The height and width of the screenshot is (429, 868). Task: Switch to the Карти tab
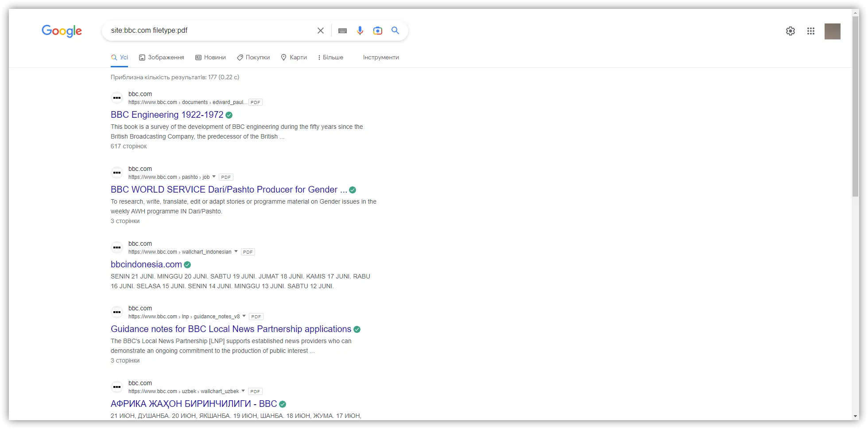294,58
